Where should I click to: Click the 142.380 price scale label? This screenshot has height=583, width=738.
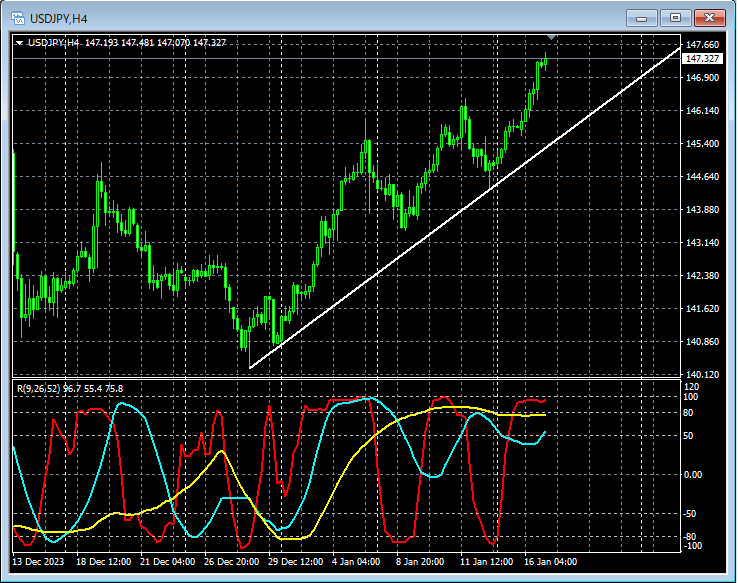click(x=702, y=275)
